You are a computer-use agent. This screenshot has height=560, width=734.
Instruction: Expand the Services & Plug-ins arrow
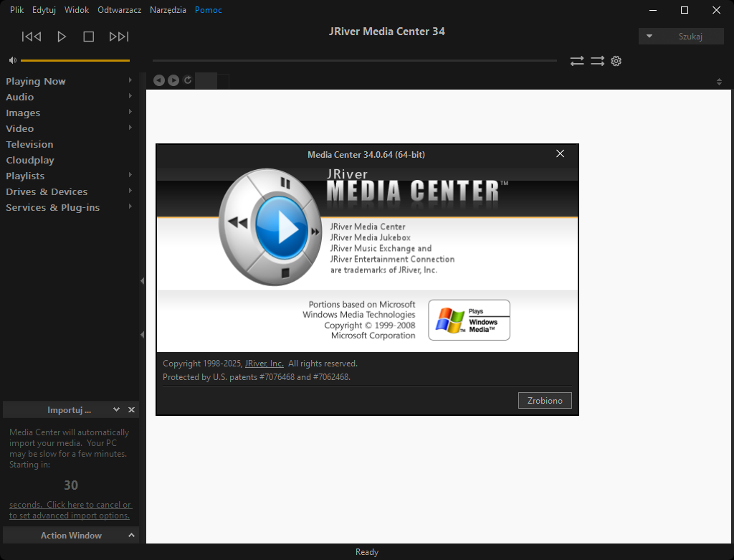tap(130, 207)
